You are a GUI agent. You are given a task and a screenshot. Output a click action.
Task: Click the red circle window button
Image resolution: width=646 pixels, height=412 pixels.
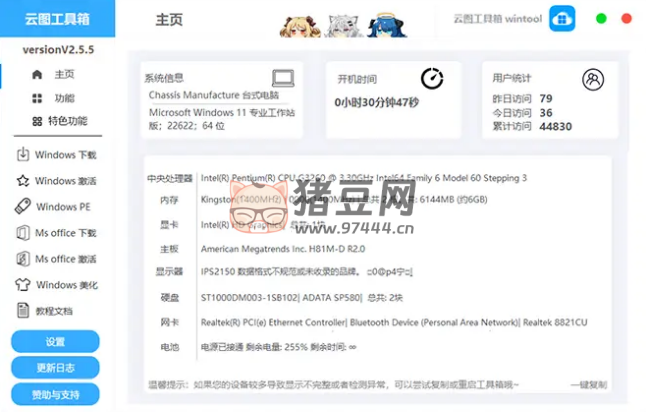[626, 19]
